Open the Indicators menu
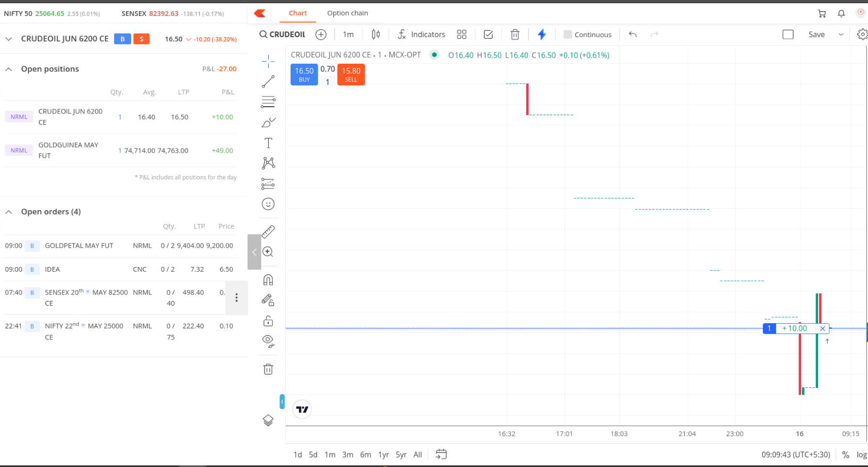868x467 pixels. coord(422,34)
